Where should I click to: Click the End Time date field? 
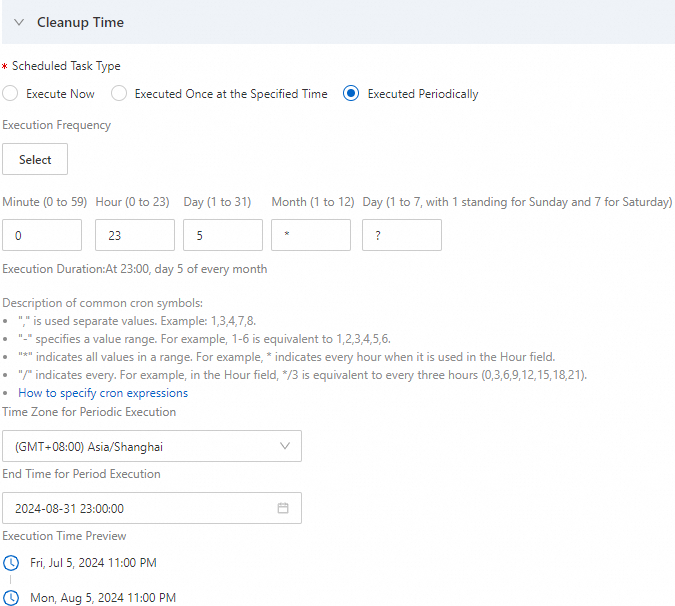(140, 508)
